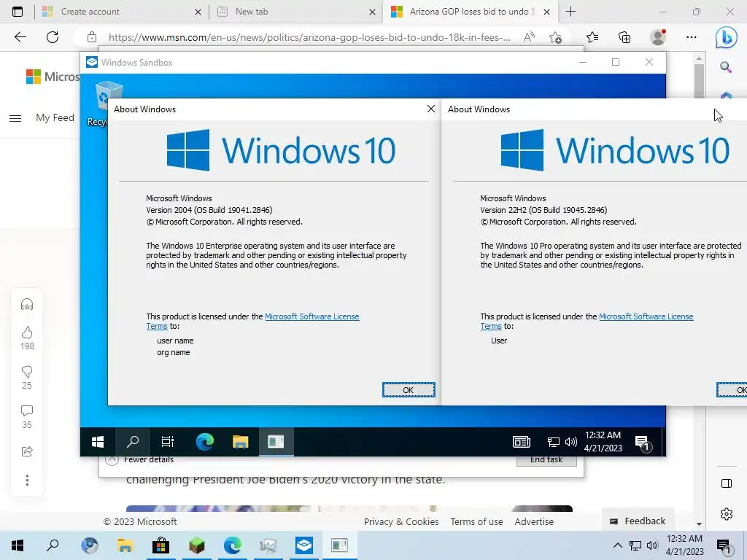
Task: Open the Sandbox Start button
Action: click(98, 442)
